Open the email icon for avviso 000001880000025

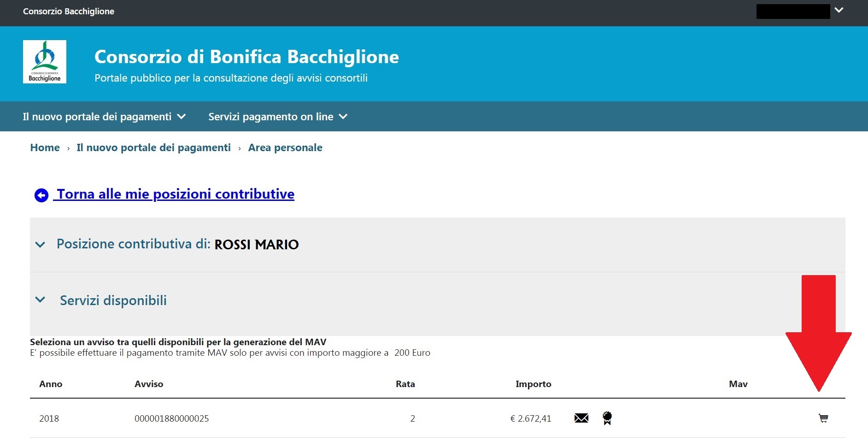(x=582, y=418)
